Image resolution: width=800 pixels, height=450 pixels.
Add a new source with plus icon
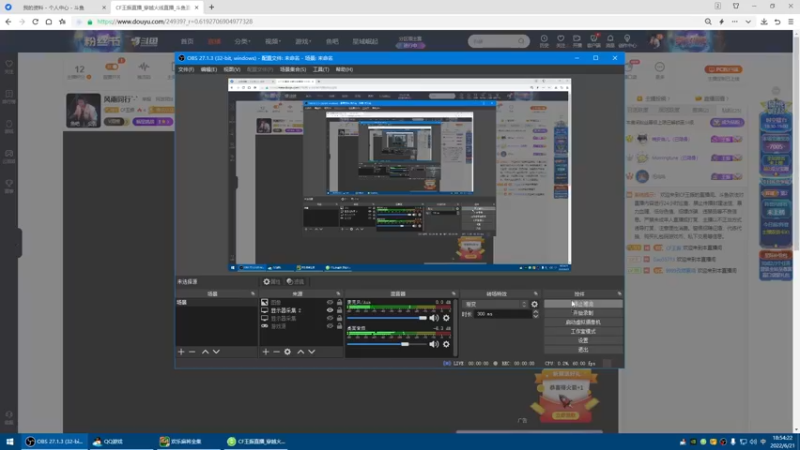click(x=265, y=352)
